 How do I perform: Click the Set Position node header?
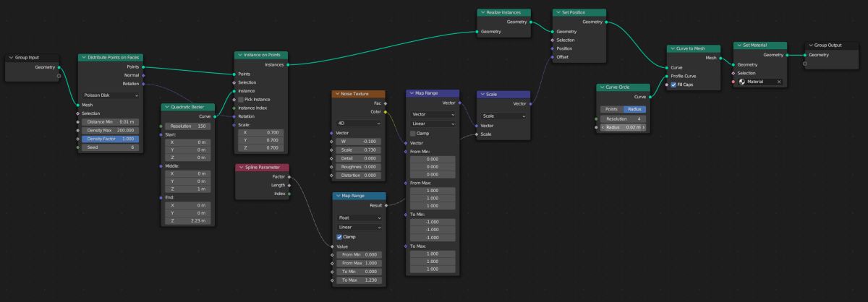[x=579, y=12]
